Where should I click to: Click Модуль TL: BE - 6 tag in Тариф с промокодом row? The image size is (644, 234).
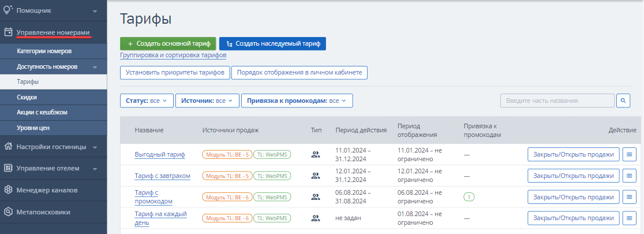pos(227,198)
